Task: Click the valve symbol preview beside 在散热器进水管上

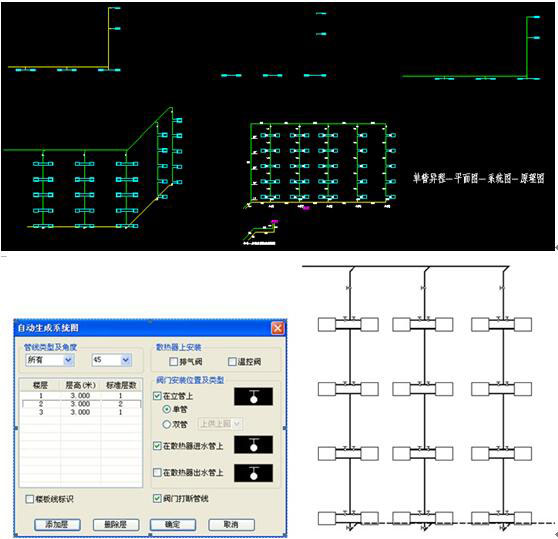Action: [253, 445]
